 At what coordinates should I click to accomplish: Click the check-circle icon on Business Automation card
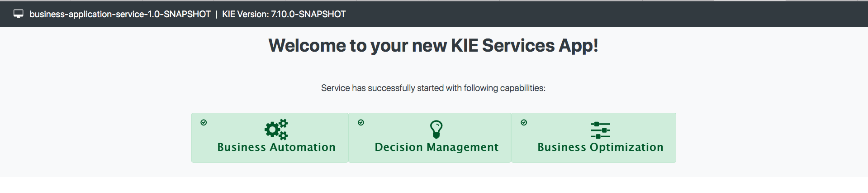tap(204, 122)
